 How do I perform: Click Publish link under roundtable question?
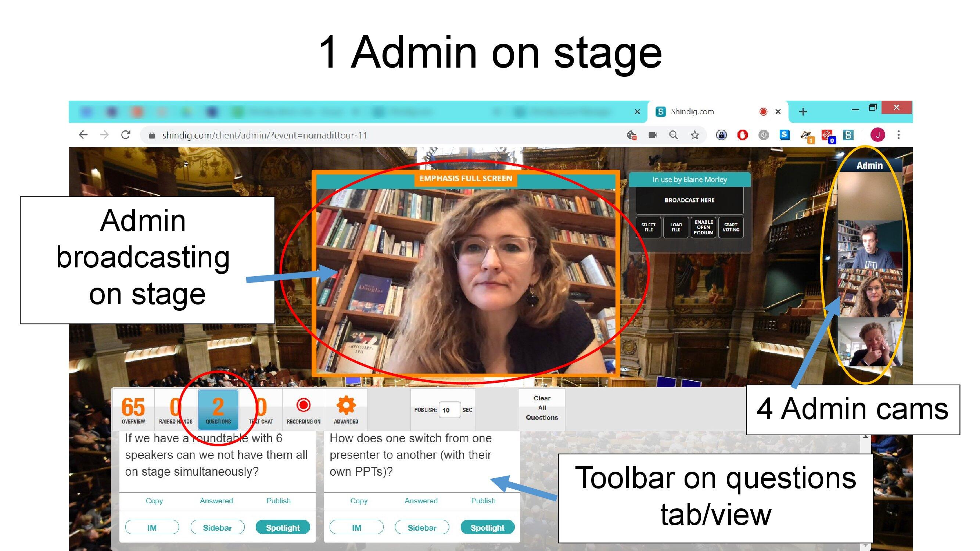[278, 501]
